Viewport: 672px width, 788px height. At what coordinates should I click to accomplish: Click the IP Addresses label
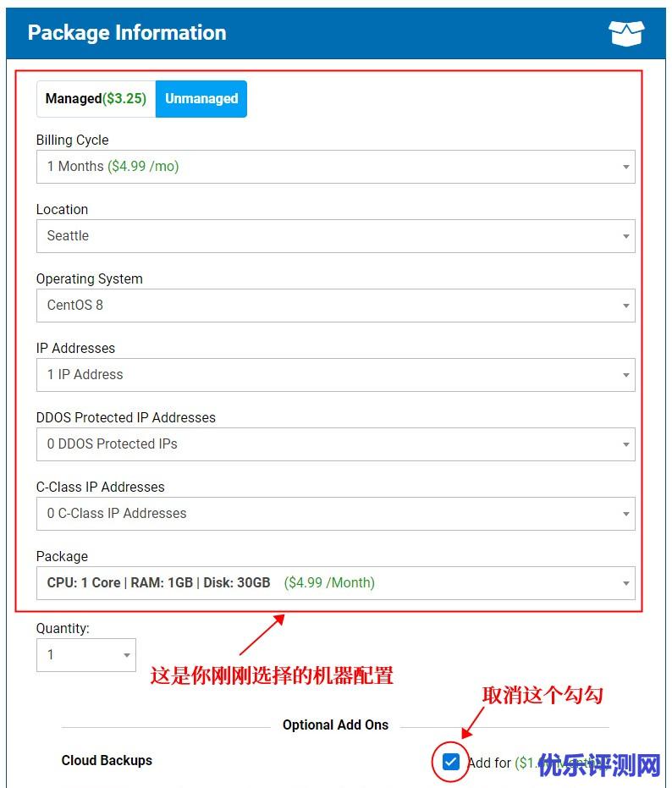[x=76, y=348]
